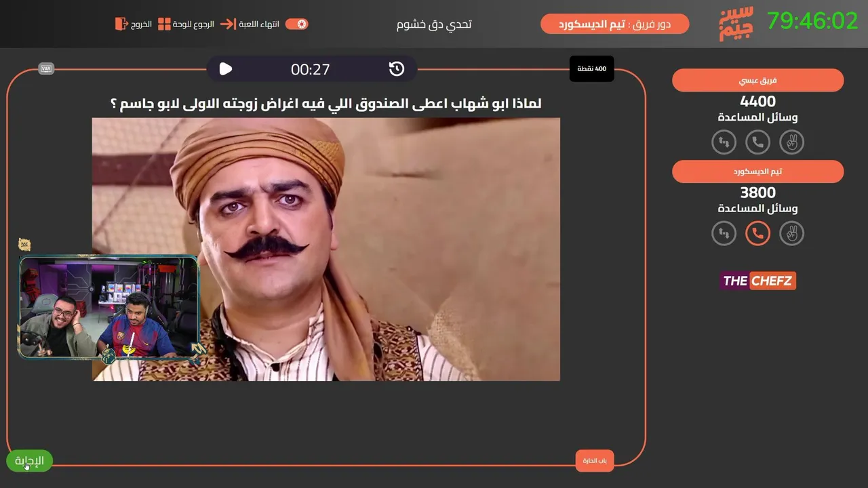
Task: Click the score 3800 of تيم الديسكورد
Action: click(758, 192)
